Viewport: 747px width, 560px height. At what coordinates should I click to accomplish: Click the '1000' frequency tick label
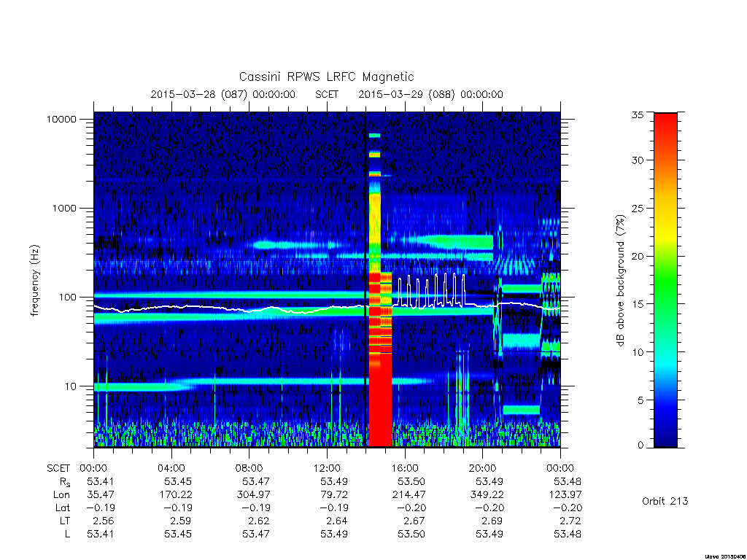pyautogui.click(x=64, y=208)
